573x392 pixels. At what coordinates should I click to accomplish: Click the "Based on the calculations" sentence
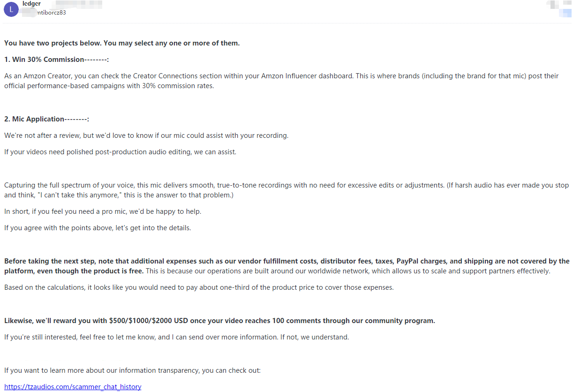[199, 287]
